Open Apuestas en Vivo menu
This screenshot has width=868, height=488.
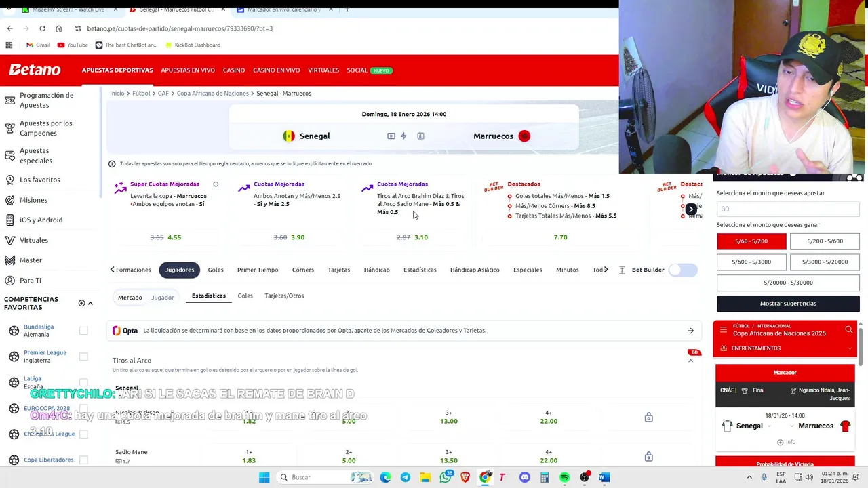click(188, 70)
